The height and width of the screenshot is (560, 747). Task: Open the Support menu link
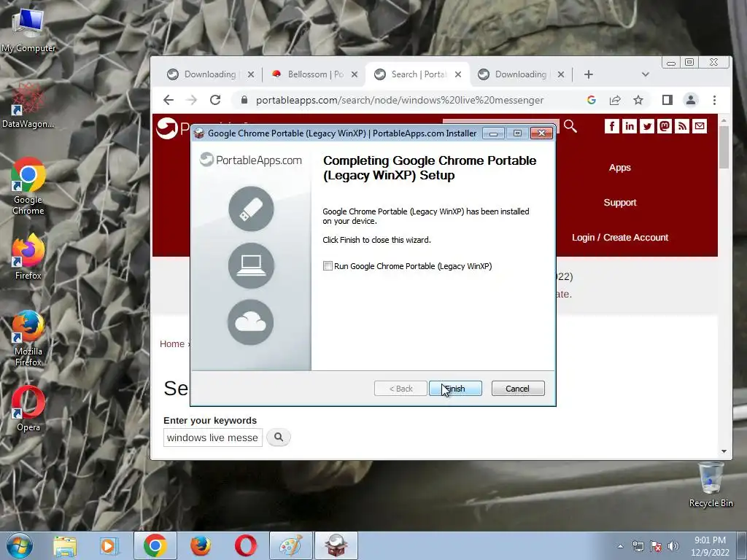click(x=620, y=203)
